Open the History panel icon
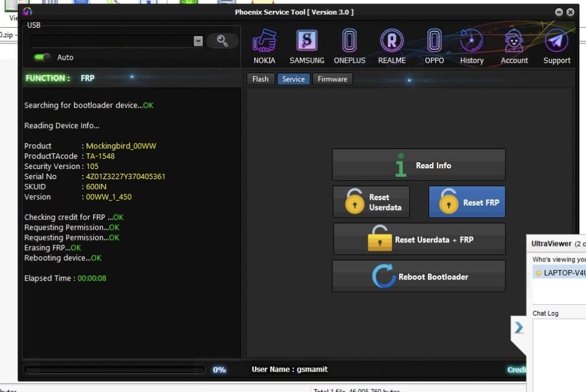This screenshot has width=586, height=392. (472, 42)
